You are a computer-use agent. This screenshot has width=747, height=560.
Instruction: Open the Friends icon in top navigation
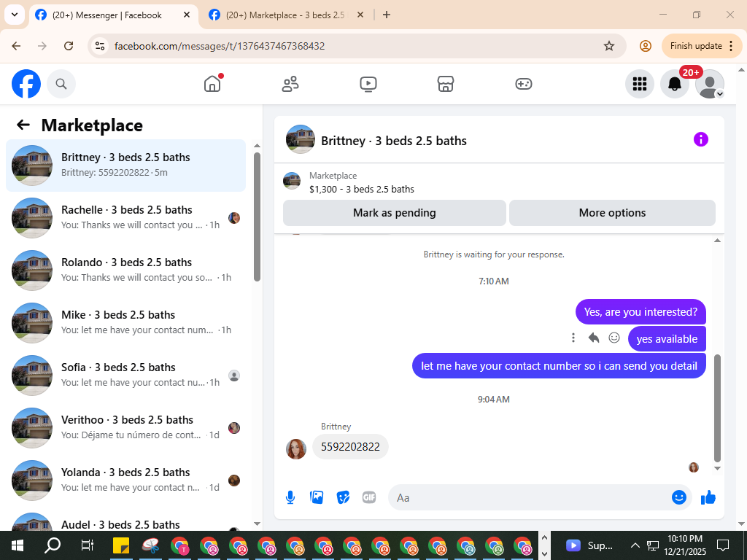point(290,84)
